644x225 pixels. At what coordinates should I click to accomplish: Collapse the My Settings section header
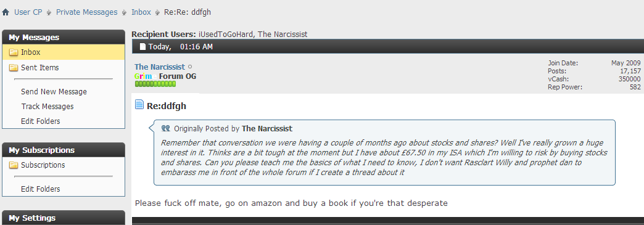[64, 218]
